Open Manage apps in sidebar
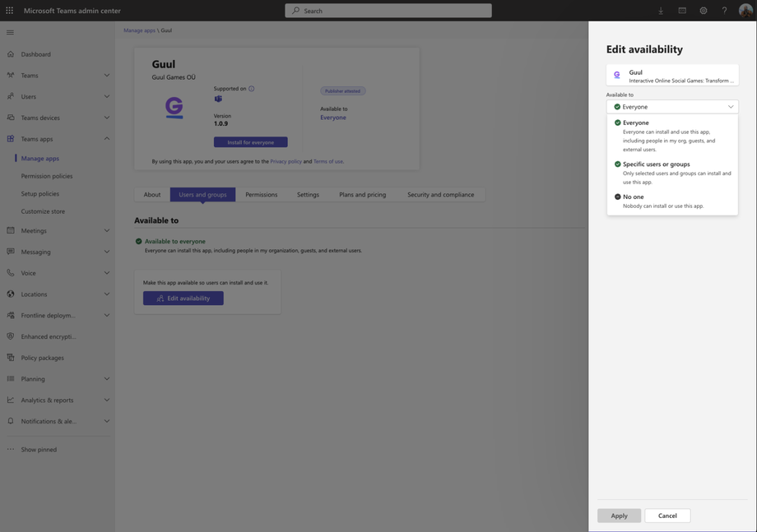The width and height of the screenshot is (757, 532). [40, 158]
